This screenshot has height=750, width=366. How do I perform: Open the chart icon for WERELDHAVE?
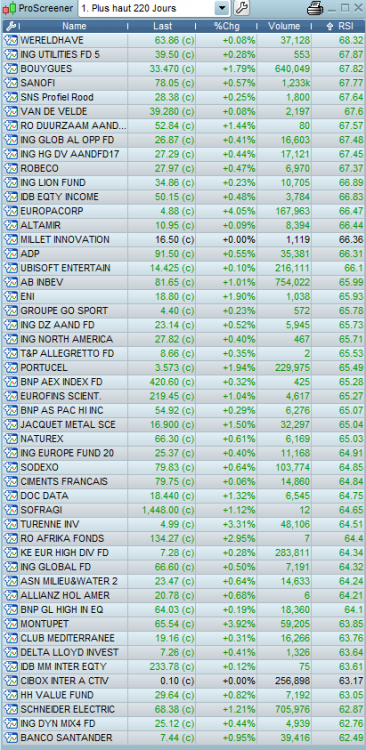[x=11, y=40]
